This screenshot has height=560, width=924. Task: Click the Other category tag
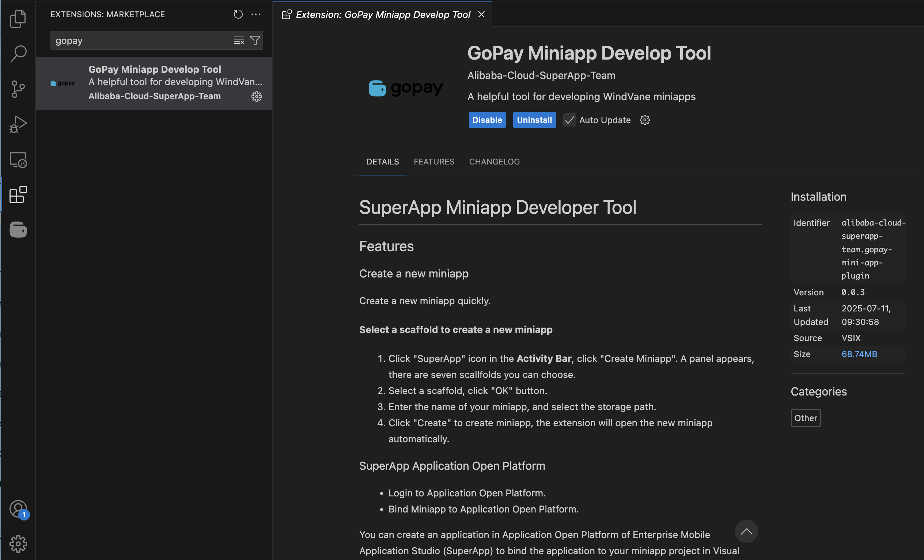coord(806,418)
